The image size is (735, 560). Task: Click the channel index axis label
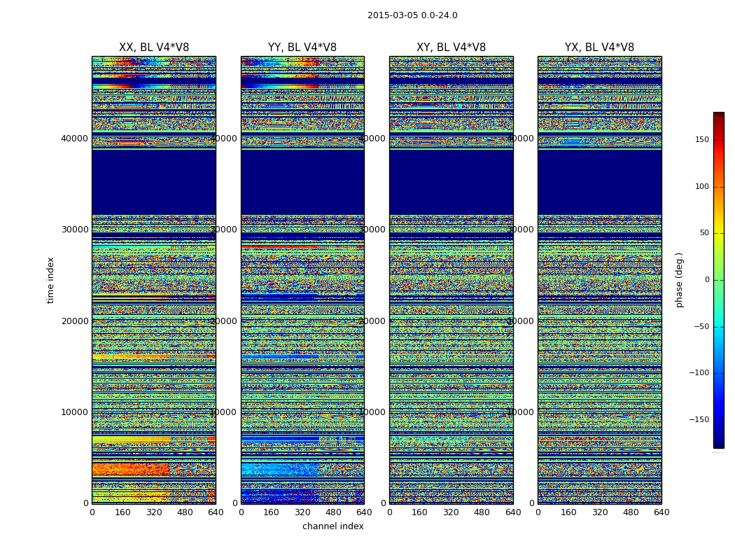[x=332, y=526]
